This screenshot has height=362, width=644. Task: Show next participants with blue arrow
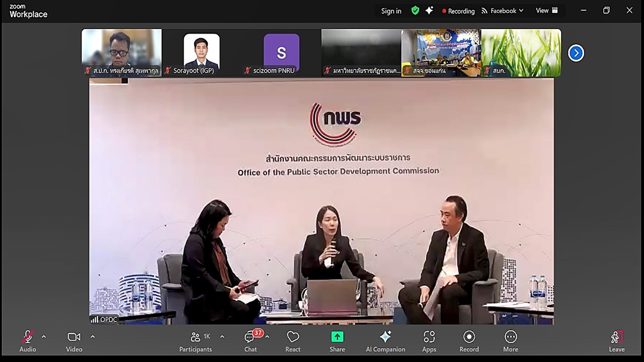pyautogui.click(x=576, y=53)
